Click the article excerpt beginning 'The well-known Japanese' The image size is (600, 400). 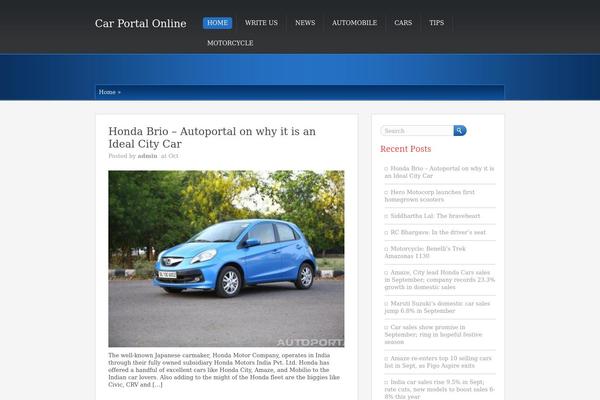click(224, 370)
